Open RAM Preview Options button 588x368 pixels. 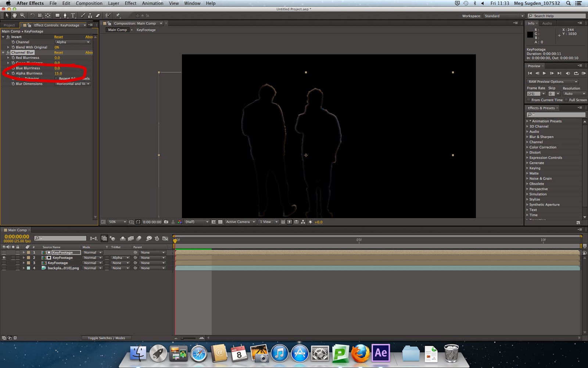click(552, 82)
